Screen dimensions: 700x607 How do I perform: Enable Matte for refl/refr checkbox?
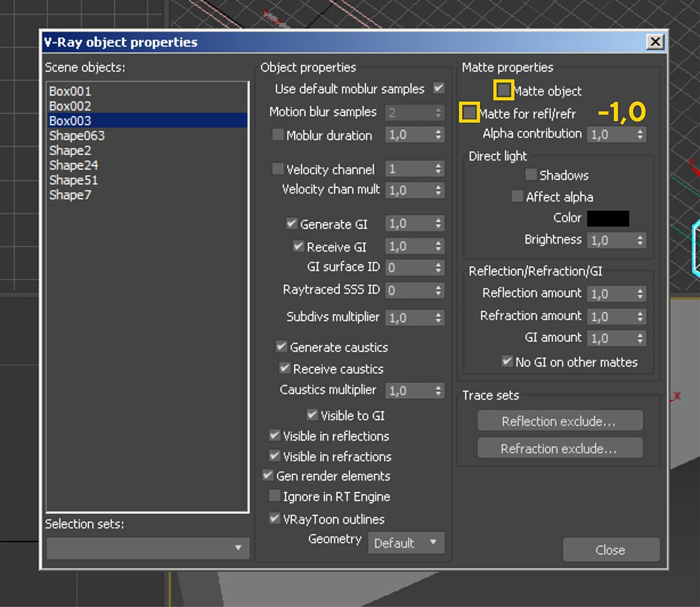[469, 113]
